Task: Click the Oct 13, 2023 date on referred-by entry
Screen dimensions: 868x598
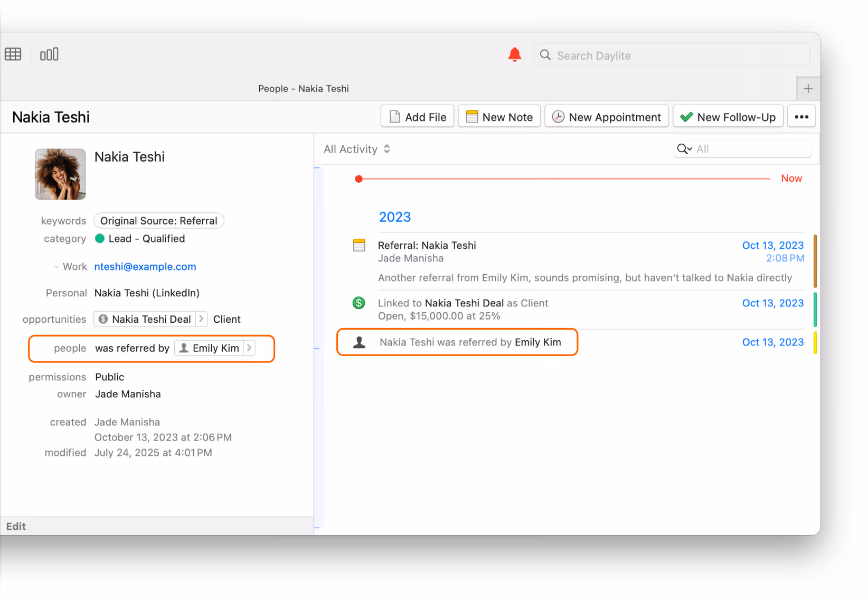Action: [773, 342]
